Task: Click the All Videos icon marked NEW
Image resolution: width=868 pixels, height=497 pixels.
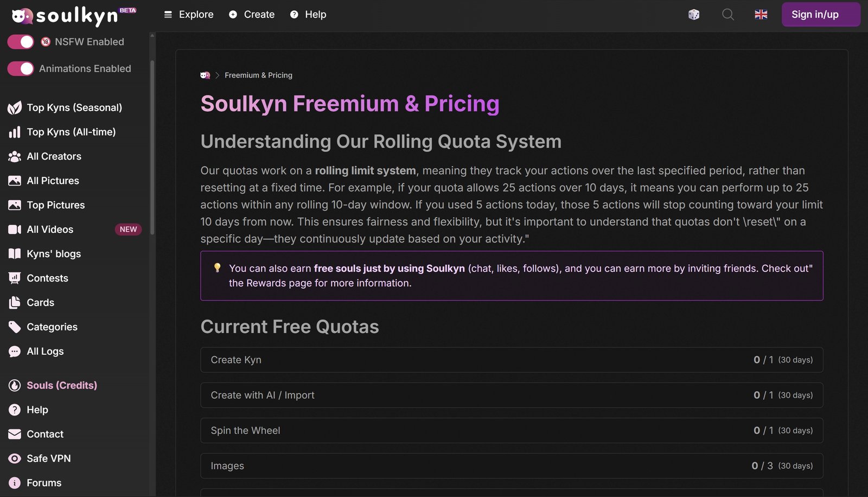Action: coord(14,229)
